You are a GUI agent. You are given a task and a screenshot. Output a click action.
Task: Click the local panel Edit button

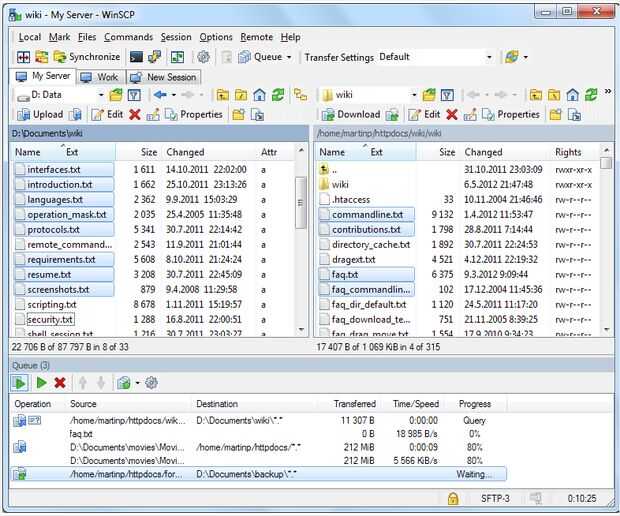107,115
